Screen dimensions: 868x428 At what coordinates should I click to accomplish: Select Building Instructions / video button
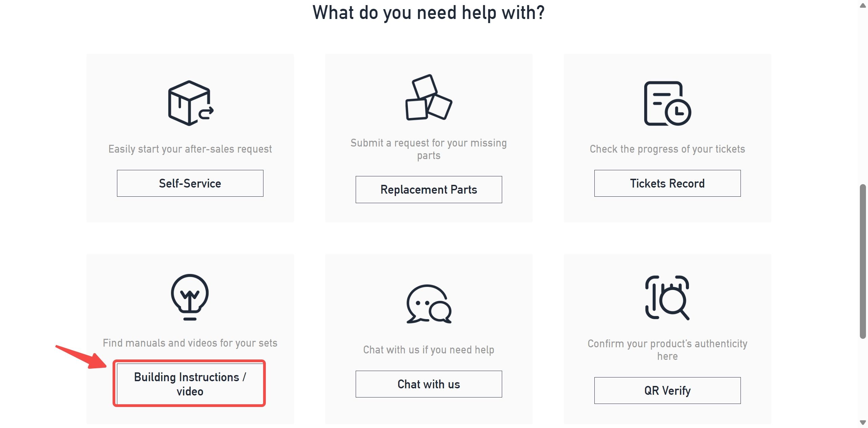click(190, 384)
